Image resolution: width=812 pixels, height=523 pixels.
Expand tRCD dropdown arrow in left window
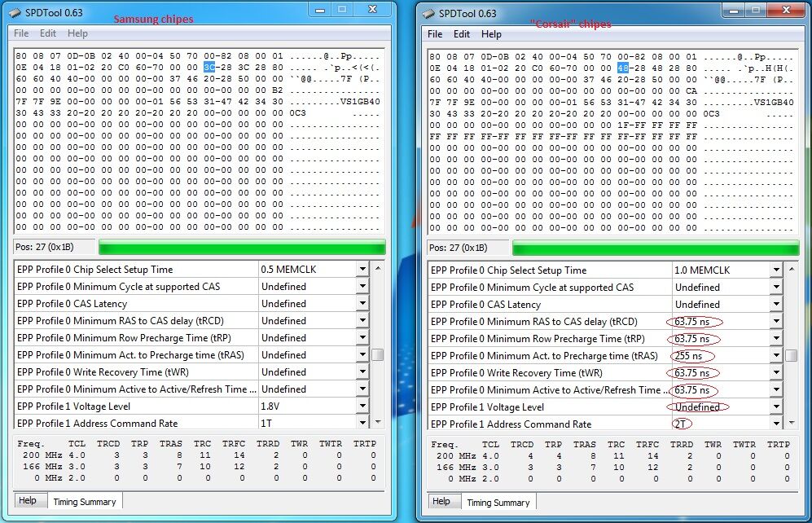362,320
